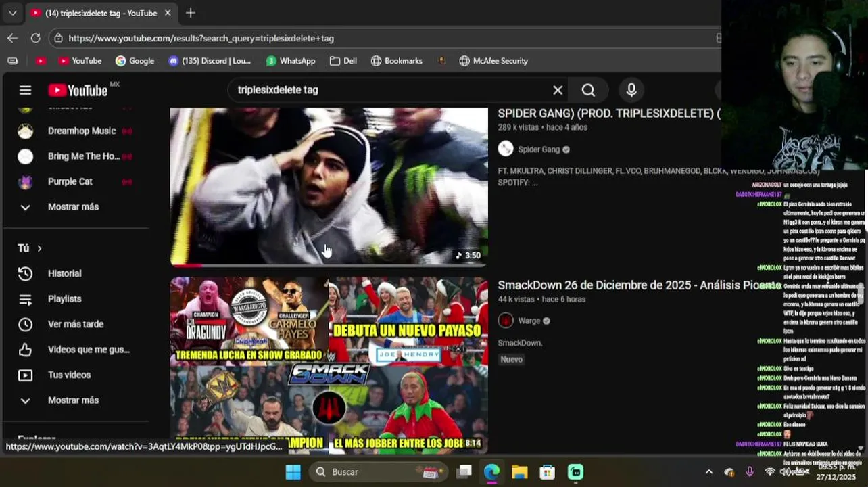
Task: Clear the search box with the X
Action: 558,90
